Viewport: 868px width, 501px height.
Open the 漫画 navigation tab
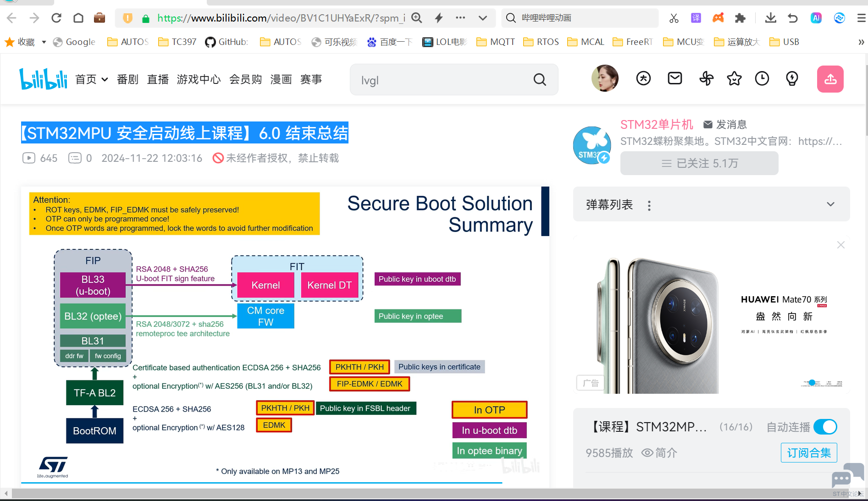(281, 79)
